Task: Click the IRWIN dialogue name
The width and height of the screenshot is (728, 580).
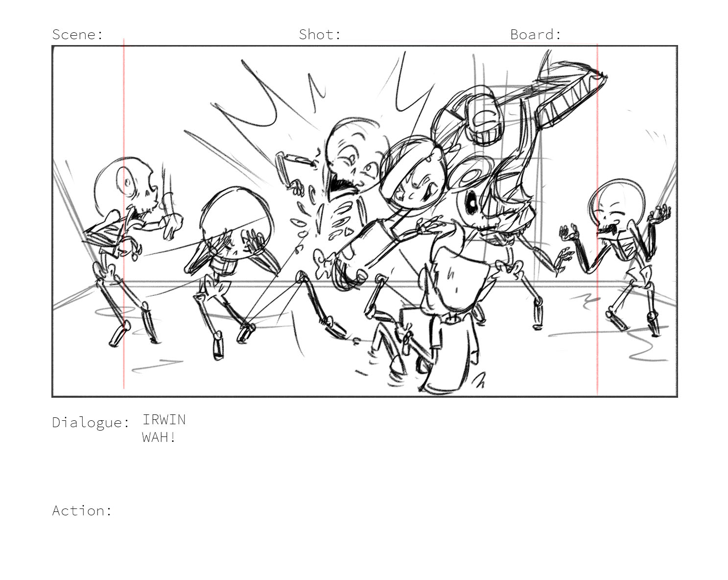Action: click(x=164, y=420)
